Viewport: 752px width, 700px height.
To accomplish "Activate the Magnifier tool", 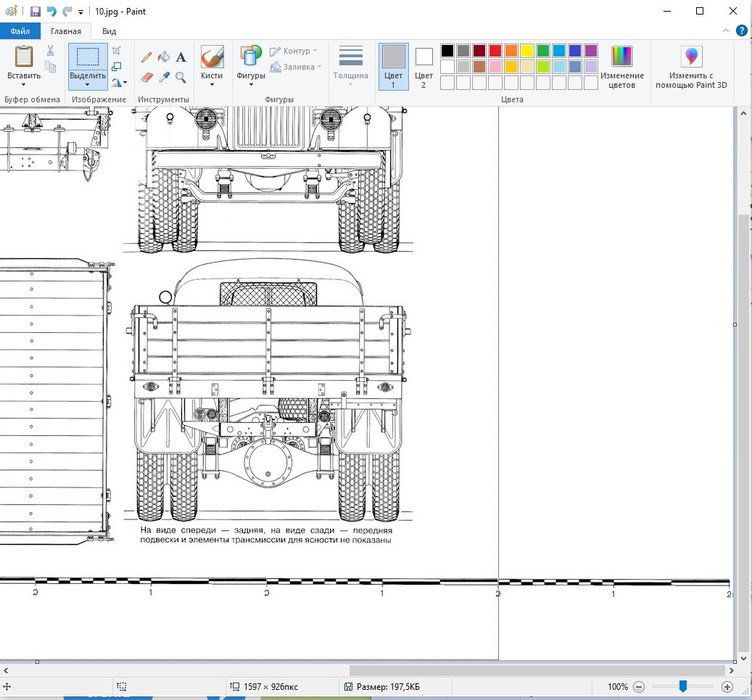I will [x=181, y=77].
